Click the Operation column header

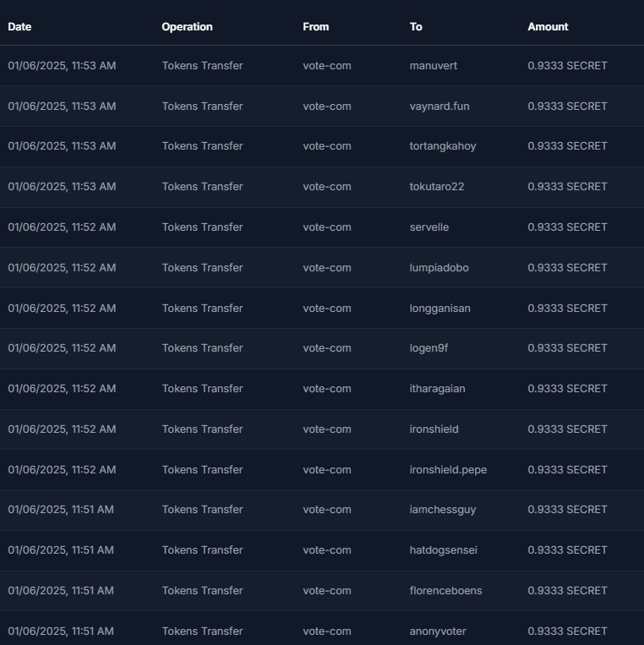coord(187,27)
